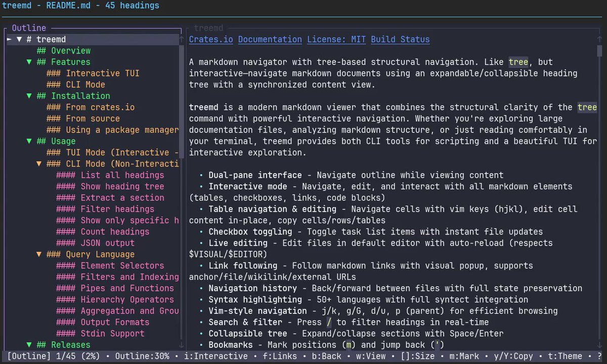Viewport: 607px width, 364px height.
Task: Click the 'Navigation history' bullet text
Action: (253, 288)
